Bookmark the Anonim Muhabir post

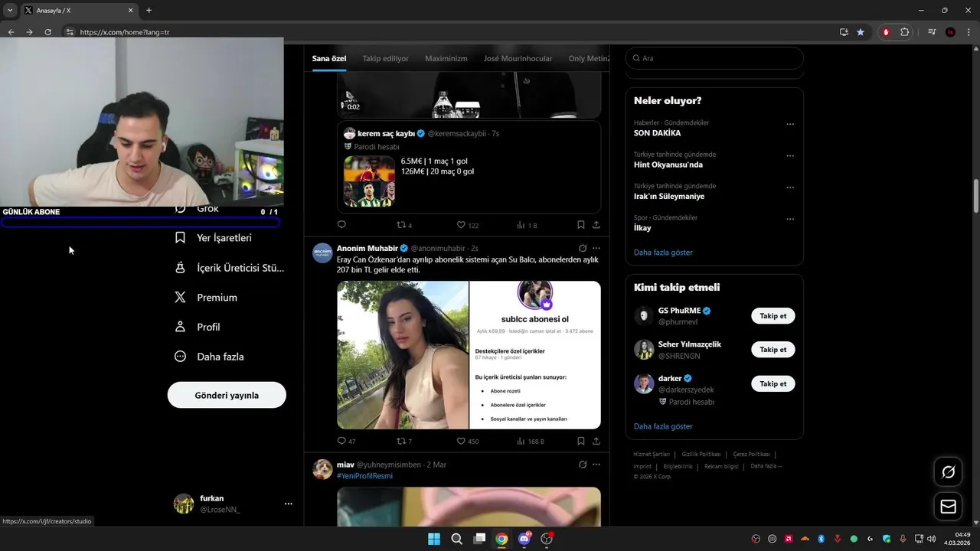point(581,441)
